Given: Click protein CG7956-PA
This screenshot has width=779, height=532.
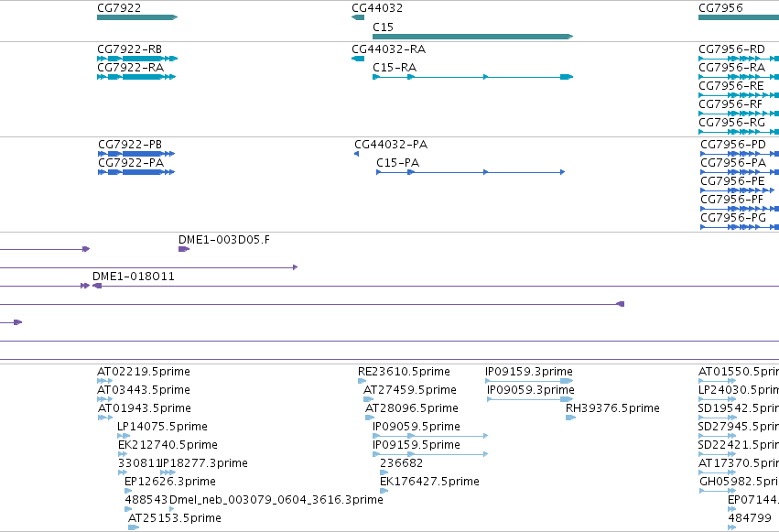Looking at the screenshot, I should [x=733, y=163].
